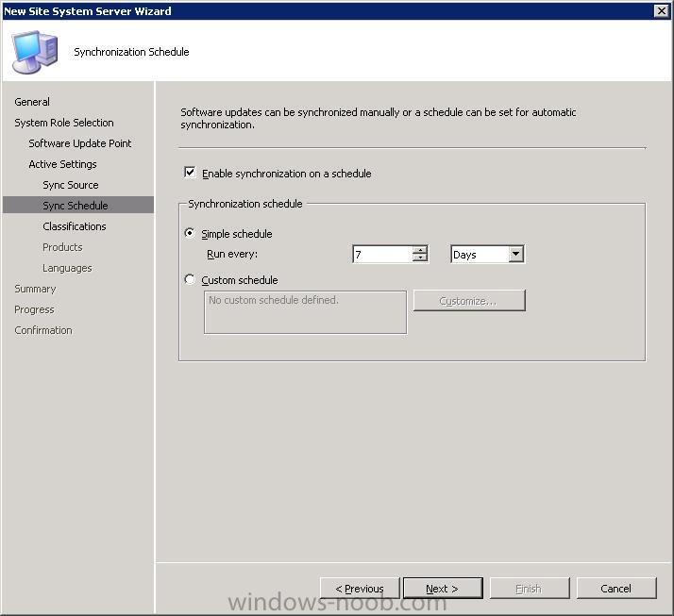Select Classifications step

click(75, 226)
